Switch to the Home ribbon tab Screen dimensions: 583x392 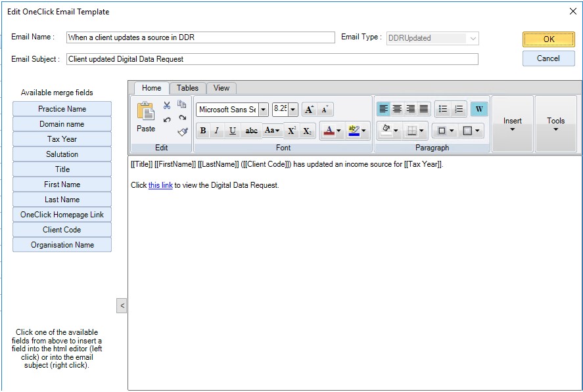[x=151, y=88]
